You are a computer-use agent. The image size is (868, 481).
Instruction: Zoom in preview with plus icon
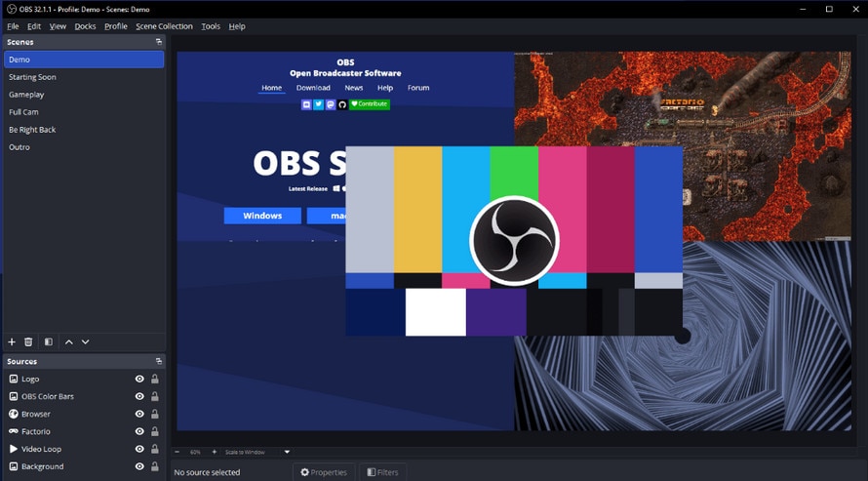(x=215, y=452)
